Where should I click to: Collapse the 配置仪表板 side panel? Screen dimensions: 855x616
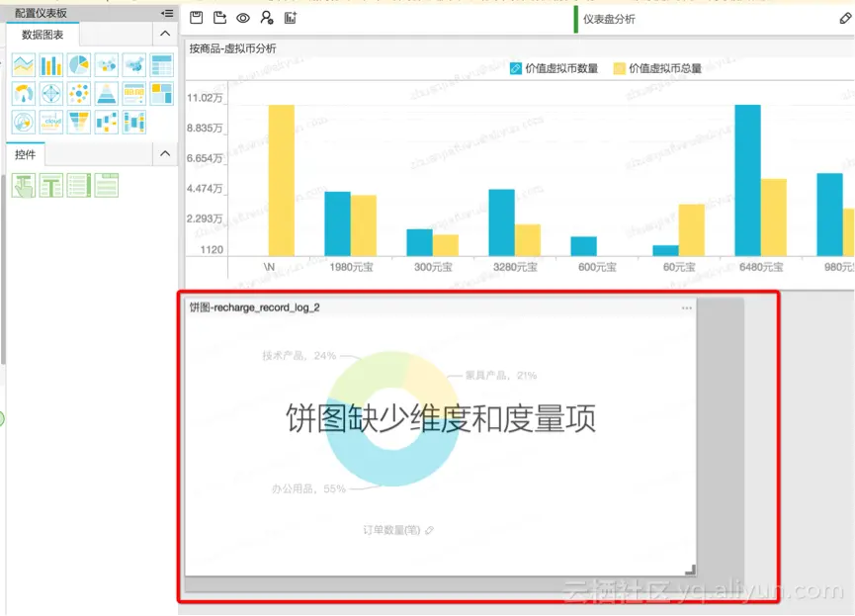click(167, 13)
